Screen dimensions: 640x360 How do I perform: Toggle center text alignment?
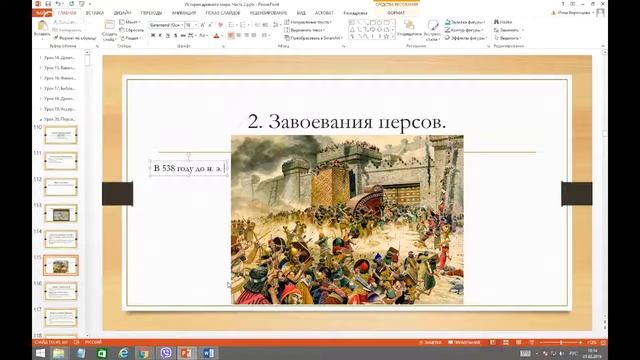(x=239, y=36)
